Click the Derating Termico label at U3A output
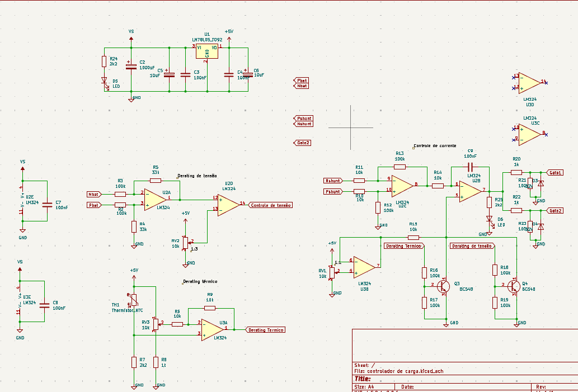Viewport: 578px width, 392px height. point(265,330)
